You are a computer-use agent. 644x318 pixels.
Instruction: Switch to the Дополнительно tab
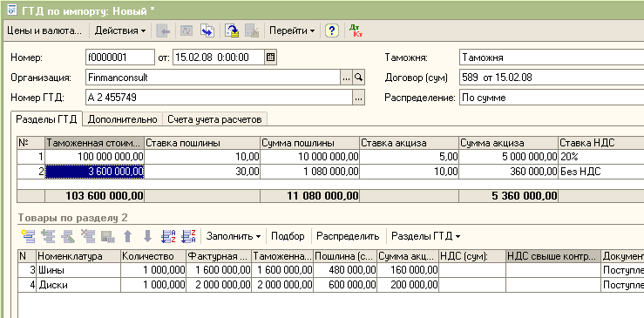[x=122, y=119]
